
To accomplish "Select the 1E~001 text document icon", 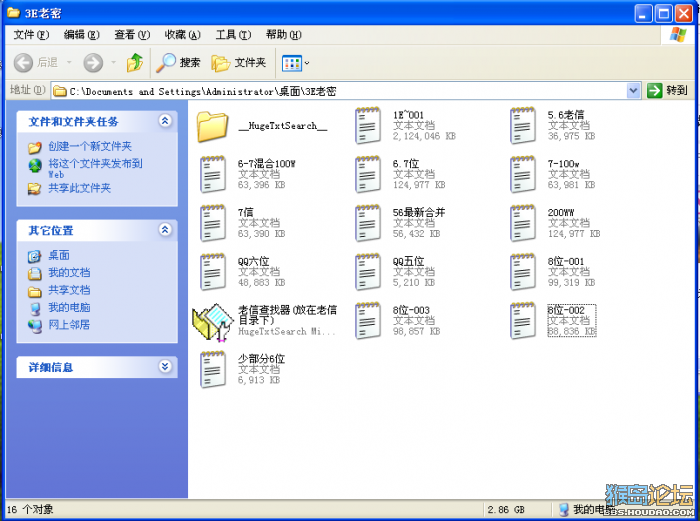I will tap(368, 125).
